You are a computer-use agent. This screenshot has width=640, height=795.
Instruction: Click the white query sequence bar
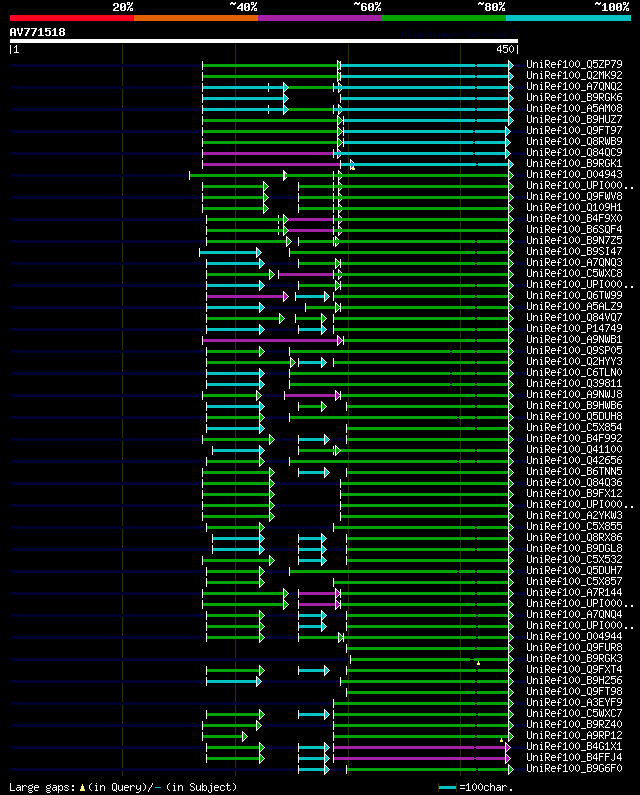pos(264,41)
